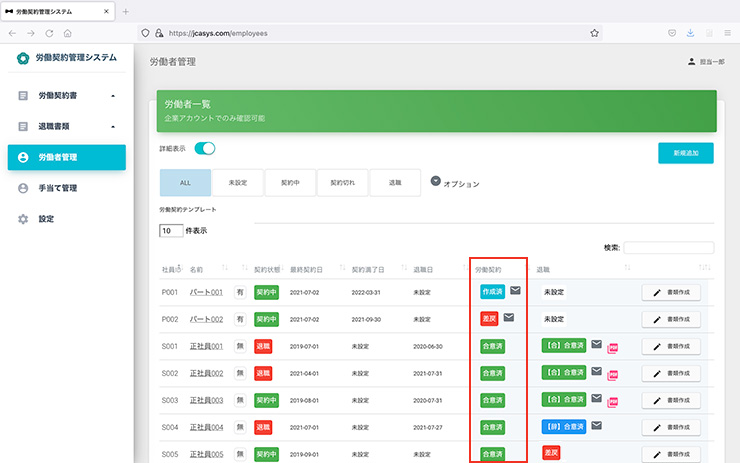Open PDF icon in S002 row
The width and height of the screenshot is (740, 463).
click(613, 375)
